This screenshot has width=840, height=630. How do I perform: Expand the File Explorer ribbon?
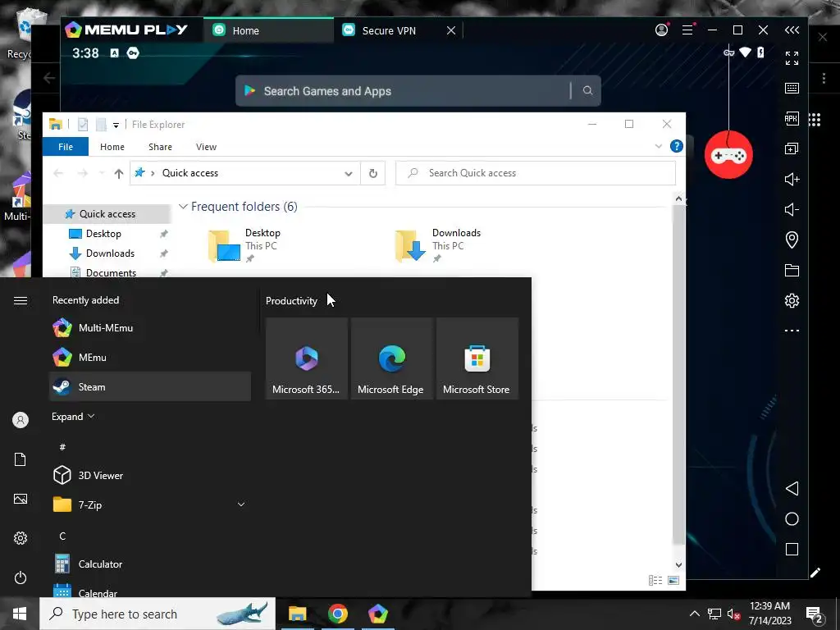[659, 146]
